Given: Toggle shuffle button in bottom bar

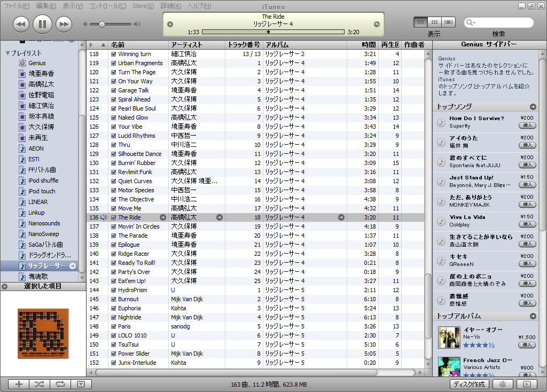Looking at the screenshot, I should click(x=40, y=384).
